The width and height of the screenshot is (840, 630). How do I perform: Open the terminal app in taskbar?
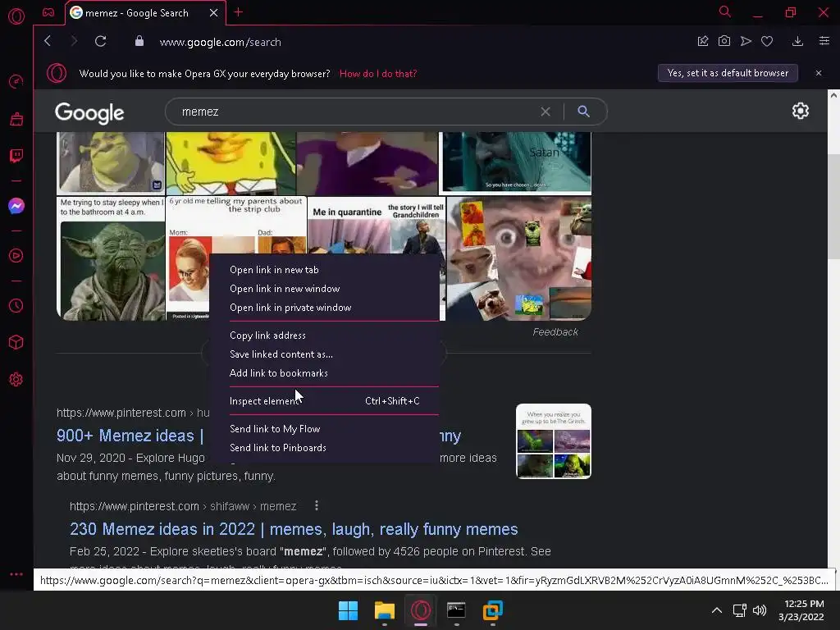(x=456, y=610)
